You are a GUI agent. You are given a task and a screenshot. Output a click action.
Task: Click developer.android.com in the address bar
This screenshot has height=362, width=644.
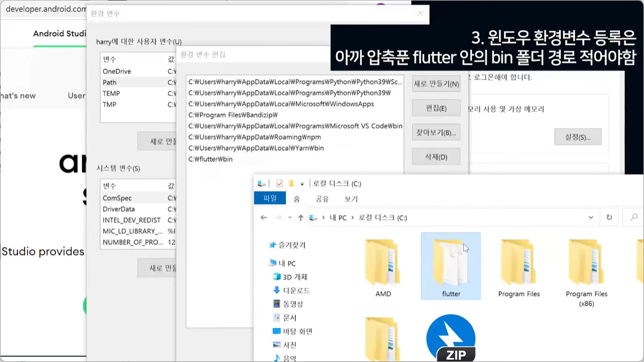(46, 9)
